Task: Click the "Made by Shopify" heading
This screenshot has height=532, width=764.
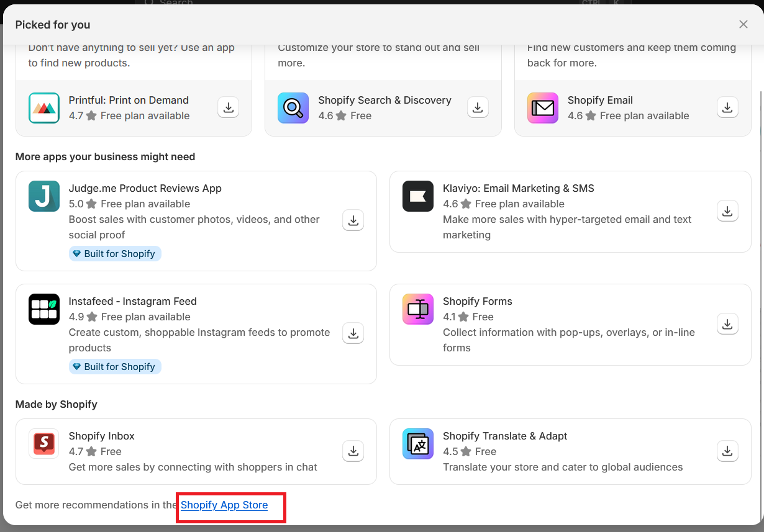Action: pos(57,405)
